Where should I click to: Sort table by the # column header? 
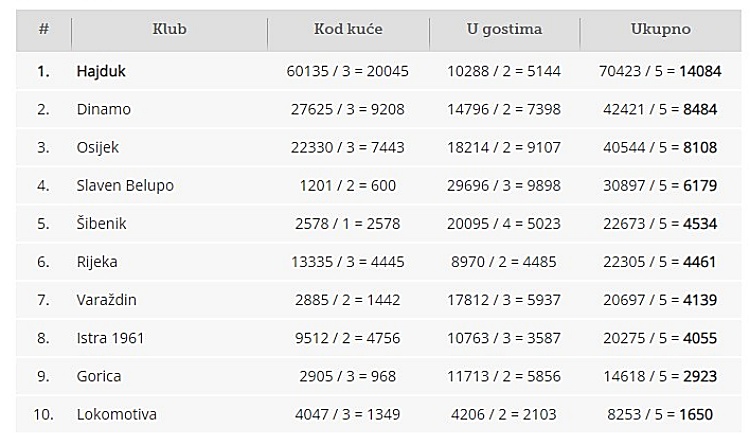[x=44, y=29]
